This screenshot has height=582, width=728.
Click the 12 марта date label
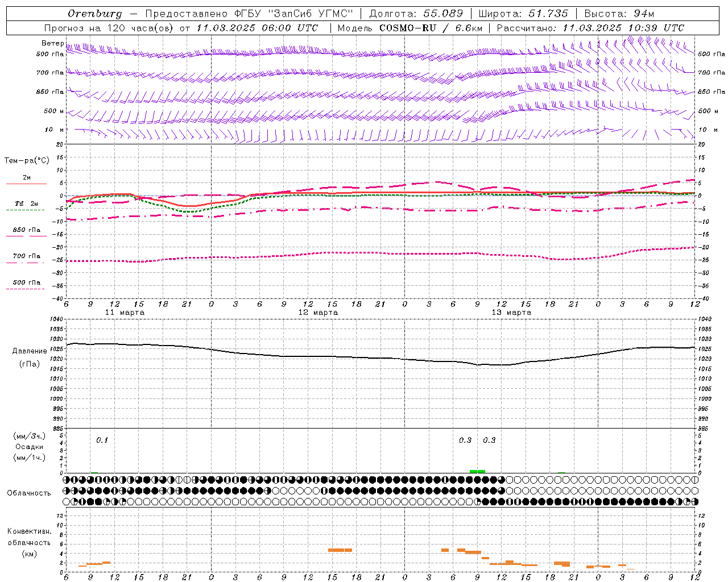coord(318,313)
